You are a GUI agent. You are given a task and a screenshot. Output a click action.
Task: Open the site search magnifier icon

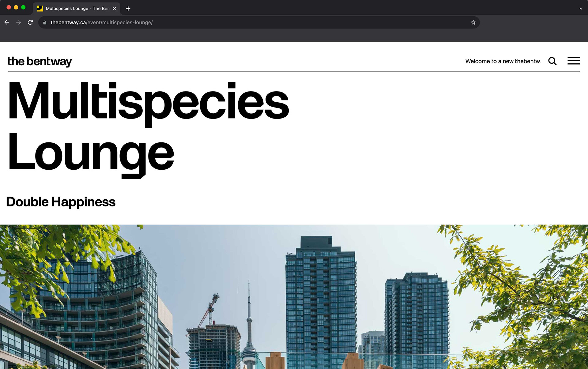[552, 61]
